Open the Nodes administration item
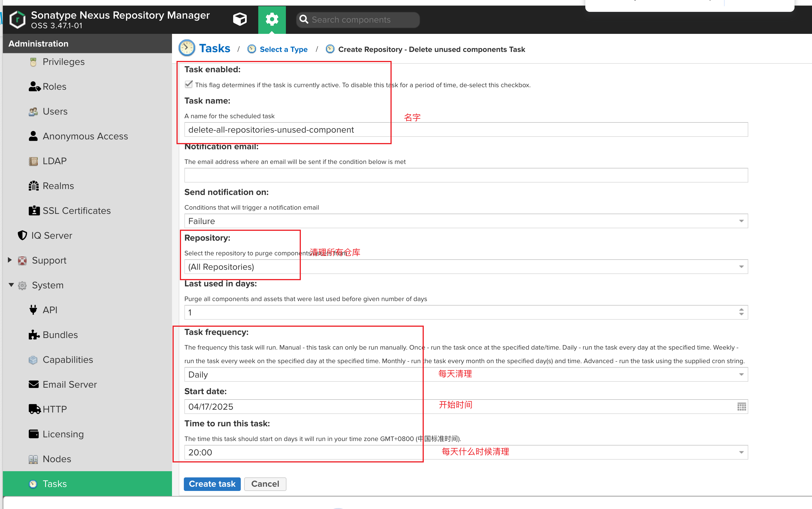 click(x=56, y=459)
